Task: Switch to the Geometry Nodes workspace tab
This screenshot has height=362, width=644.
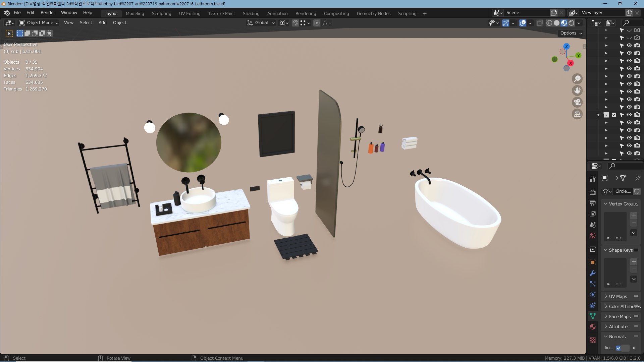Action: click(373, 13)
